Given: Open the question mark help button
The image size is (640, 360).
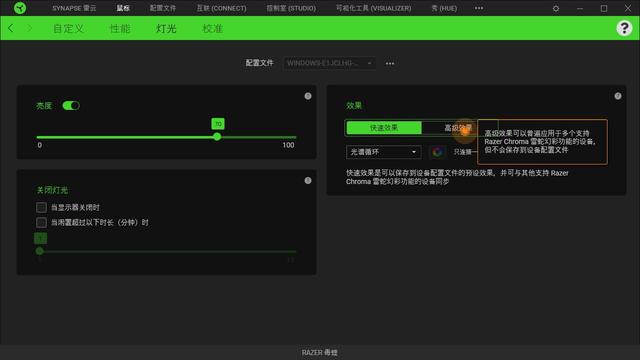Looking at the screenshot, I should (x=624, y=28).
